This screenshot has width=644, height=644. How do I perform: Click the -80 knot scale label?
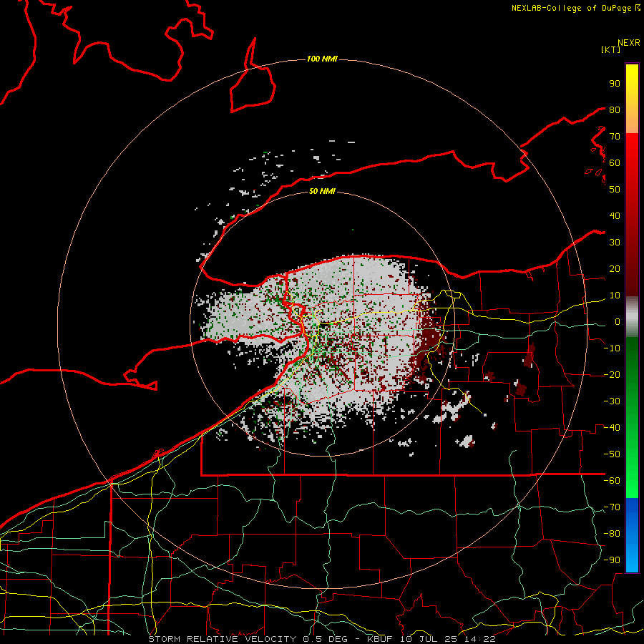tap(612, 534)
